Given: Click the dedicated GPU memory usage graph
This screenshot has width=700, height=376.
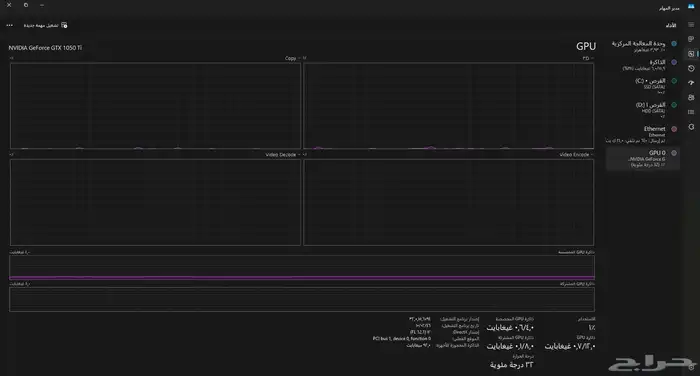Looking at the screenshot, I should coord(302,267).
